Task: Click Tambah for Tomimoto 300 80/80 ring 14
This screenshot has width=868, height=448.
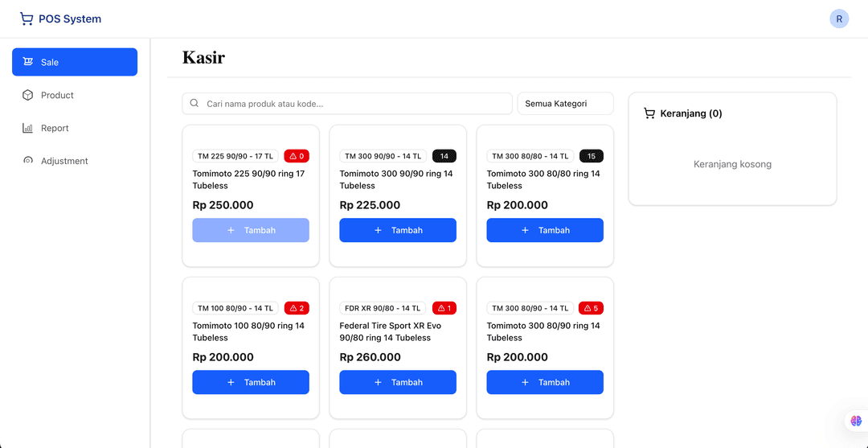Action: click(x=545, y=230)
